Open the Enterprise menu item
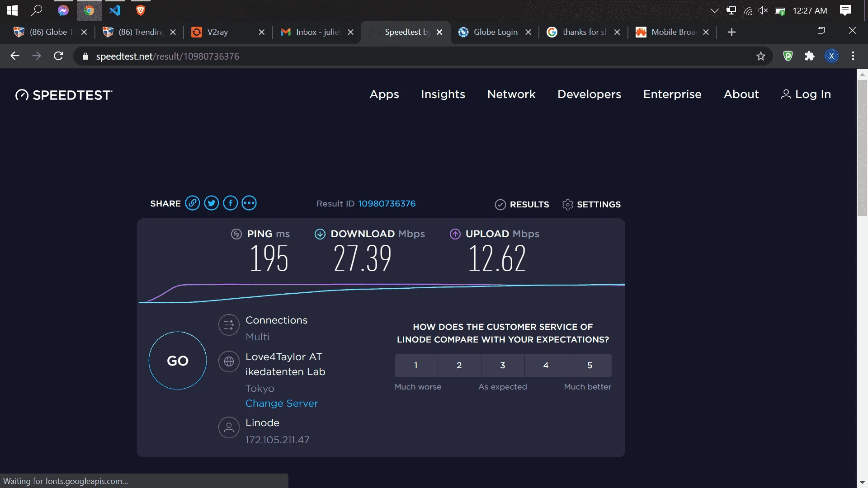Viewport: 868px width, 488px height. tap(672, 94)
